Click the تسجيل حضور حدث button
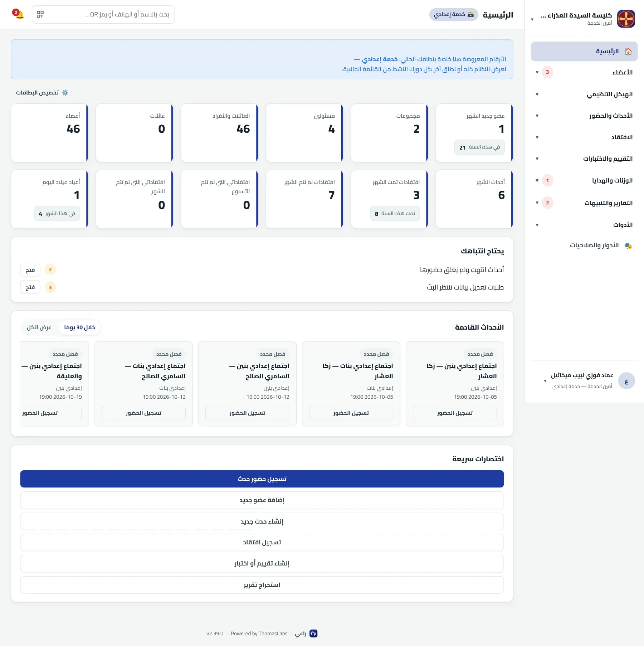Screen dimensions: 644x646 click(262, 479)
